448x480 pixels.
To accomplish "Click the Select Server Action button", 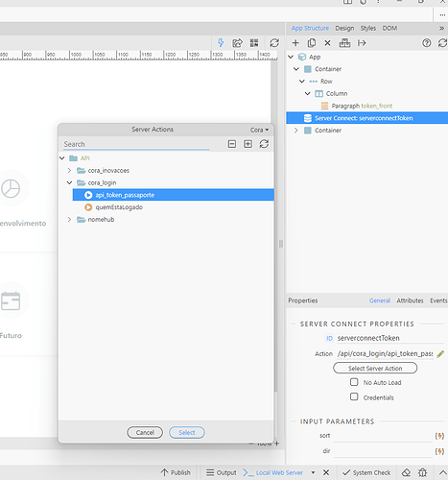I will click(375, 369).
